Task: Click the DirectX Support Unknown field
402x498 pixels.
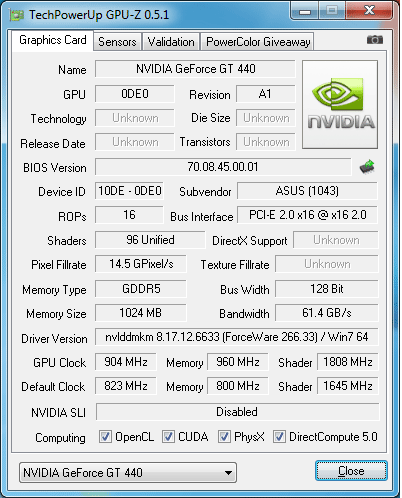Action: [x=336, y=240]
